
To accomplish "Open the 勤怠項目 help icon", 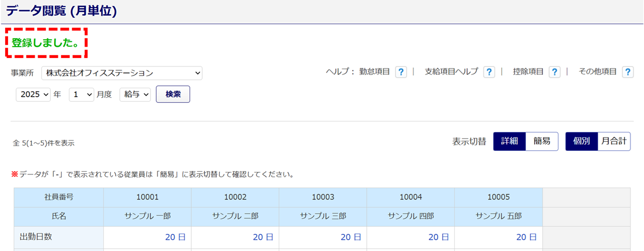I will tap(400, 72).
